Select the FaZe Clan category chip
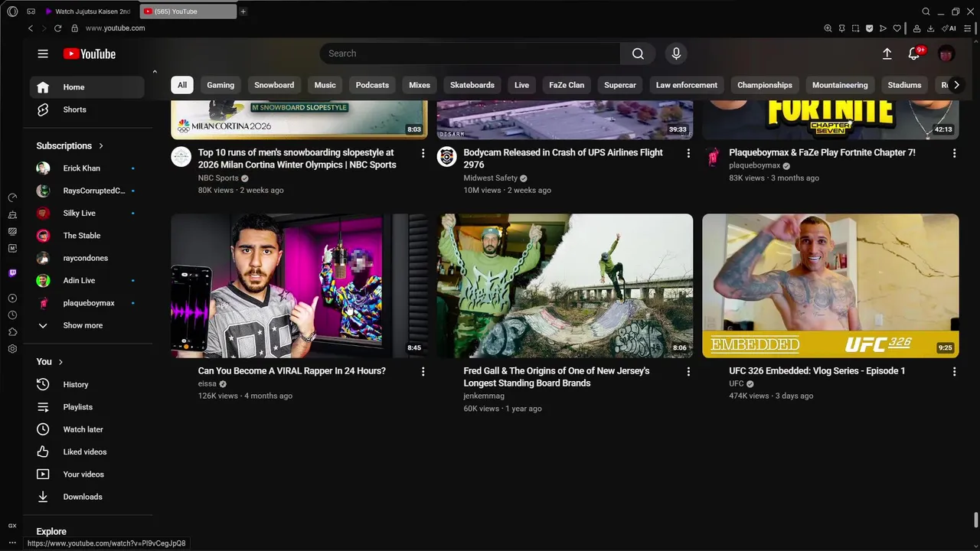980x551 pixels. [567, 85]
